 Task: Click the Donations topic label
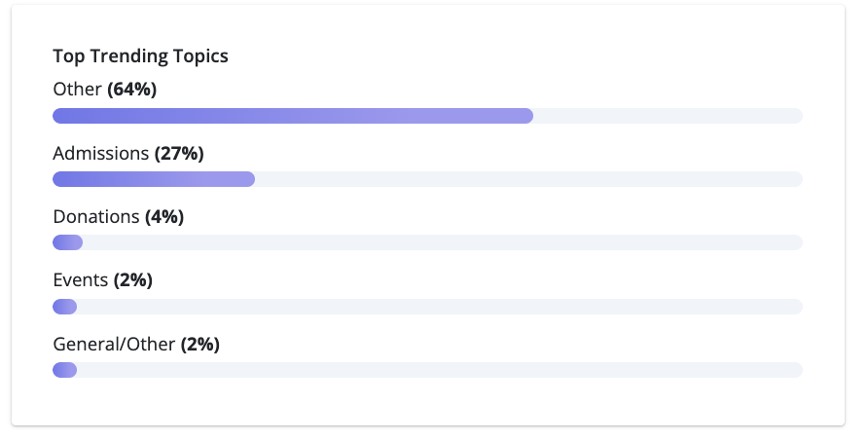[x=96, y=216]
